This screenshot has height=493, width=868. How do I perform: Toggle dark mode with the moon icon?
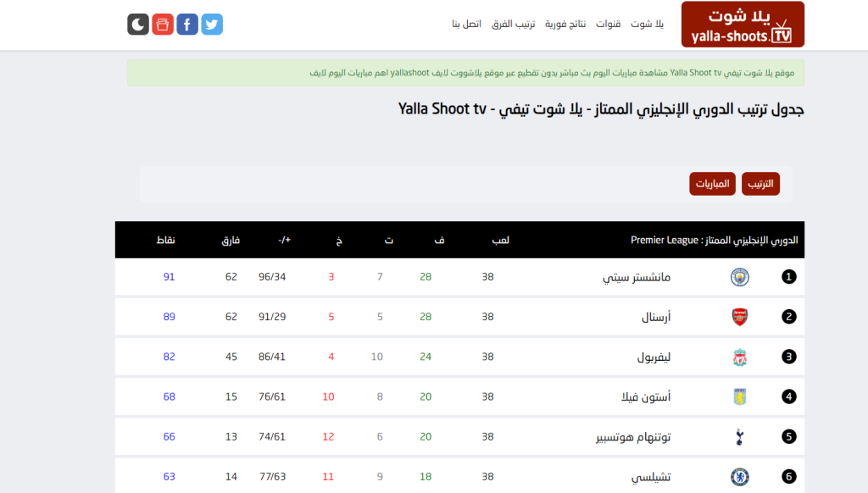[x=138, y=25]
